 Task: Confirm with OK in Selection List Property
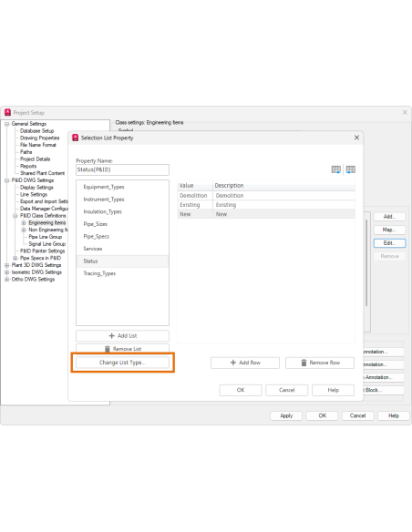coord(241,390)
